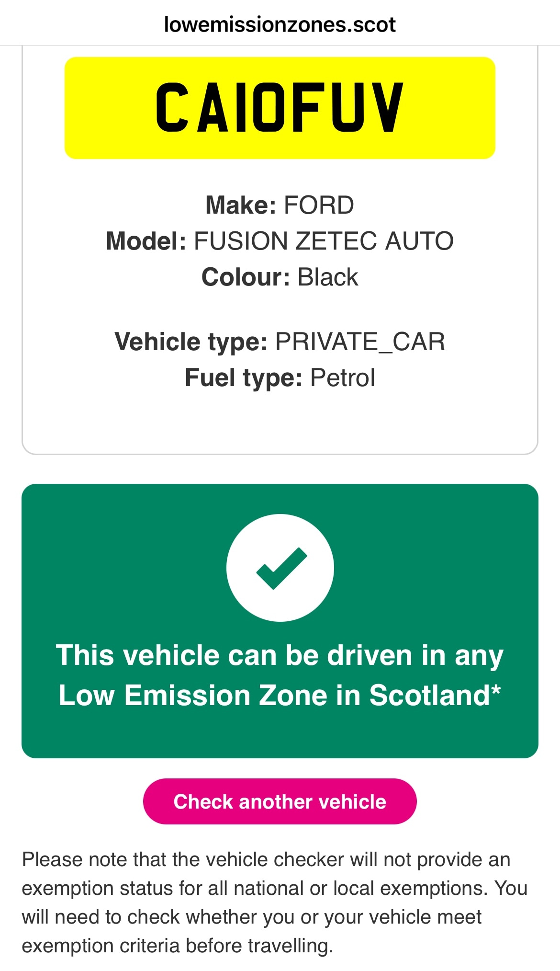The width and height of the screenshot is (560, 971).
Task: Select the Black colour value
Action: point(328,277)
